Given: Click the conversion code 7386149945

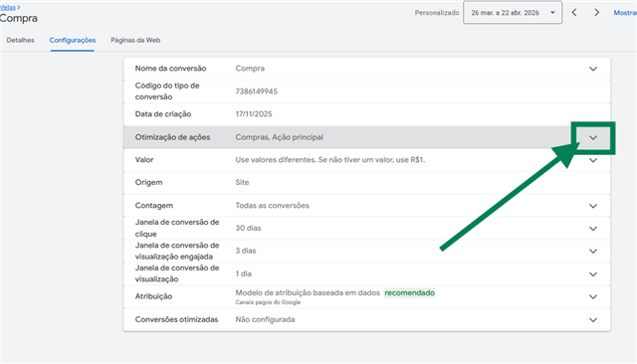Looking at the screenshot, I should tap(257, 91).
